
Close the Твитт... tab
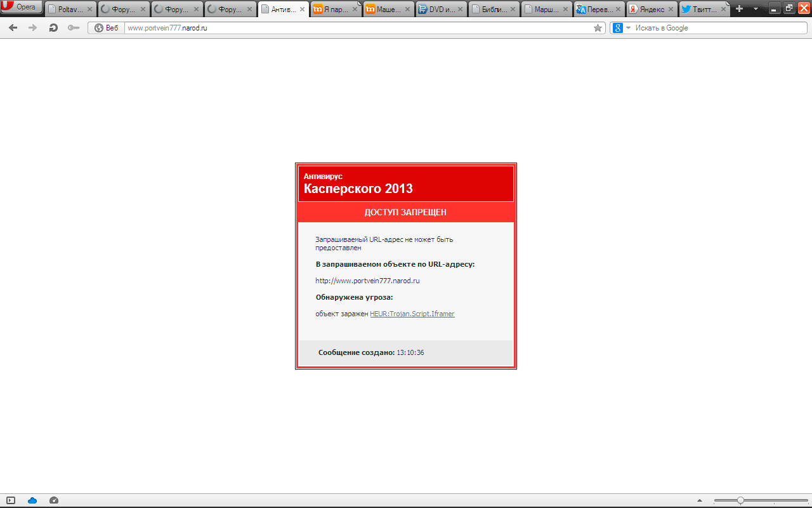tap(723, 10)
